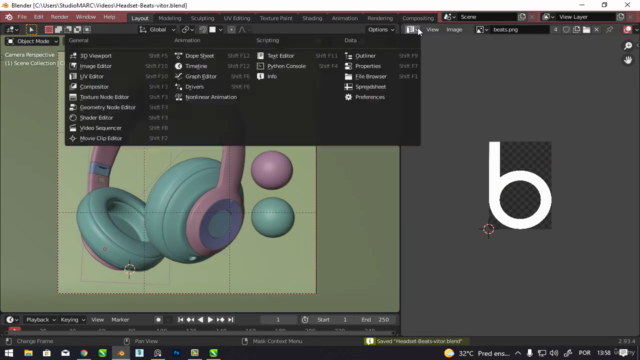This screenshot has height=360, width=640.
Task: Create new scene copy icon
Action: 522,17
